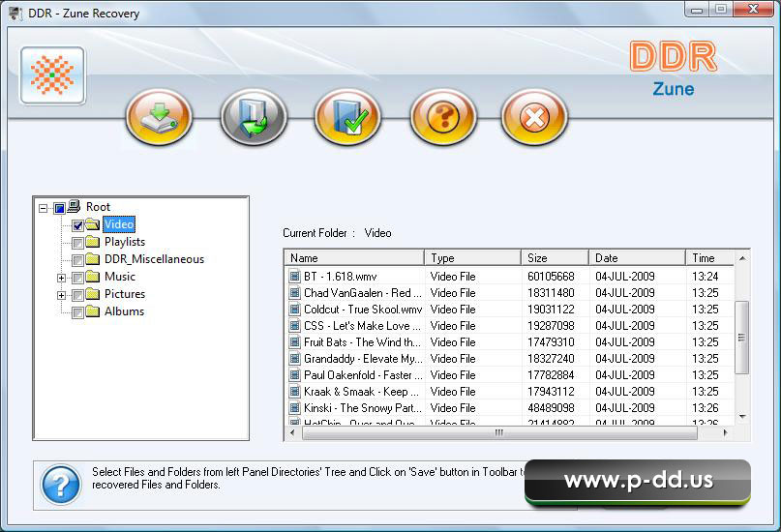Click file icon of Fruit Bats row

tap(295, 341)
